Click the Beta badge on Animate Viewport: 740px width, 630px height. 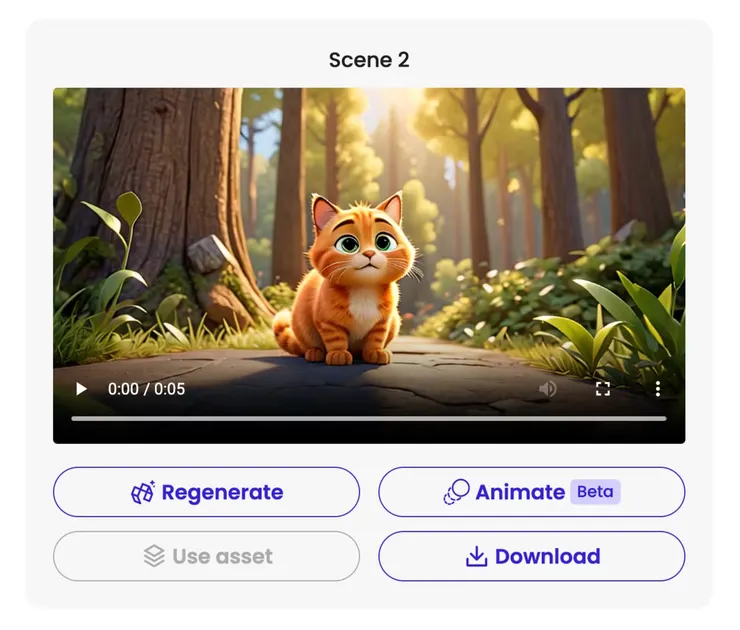pos(595,492)
